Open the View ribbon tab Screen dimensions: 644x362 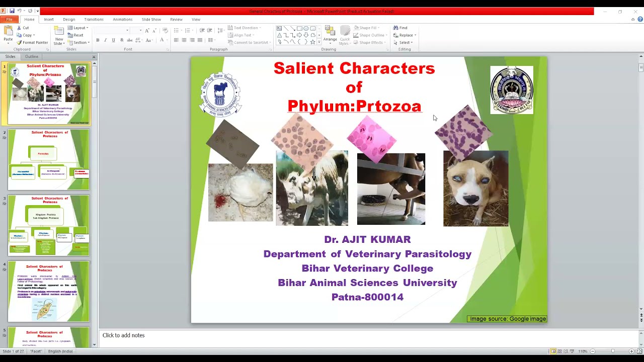coord(196,19)
